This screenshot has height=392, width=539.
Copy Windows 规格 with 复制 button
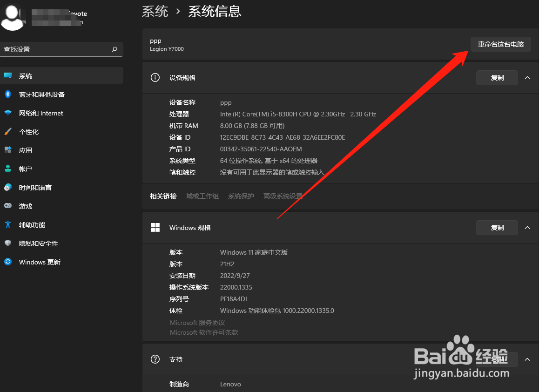(497, 228)
